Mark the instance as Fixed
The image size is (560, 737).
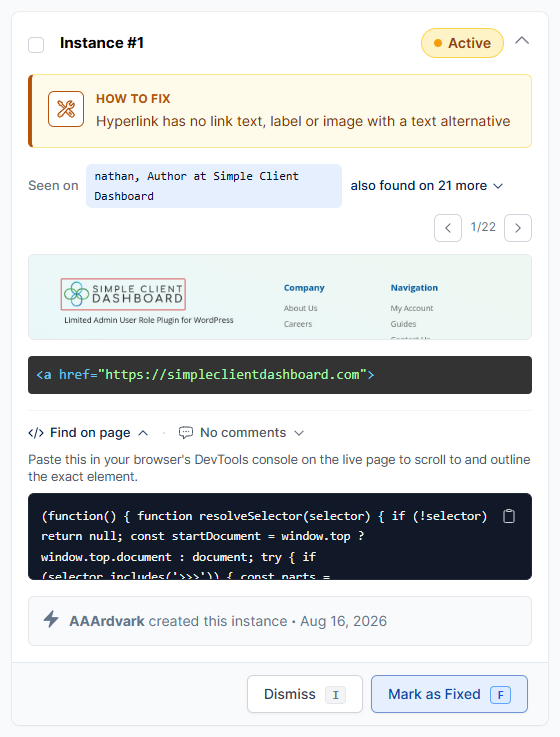point(449,694)
